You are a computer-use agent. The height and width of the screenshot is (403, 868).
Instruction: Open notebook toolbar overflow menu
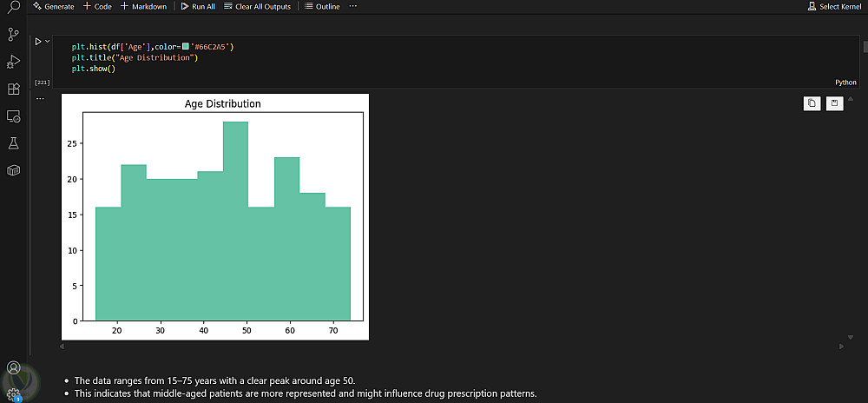[x=352, y=6]
